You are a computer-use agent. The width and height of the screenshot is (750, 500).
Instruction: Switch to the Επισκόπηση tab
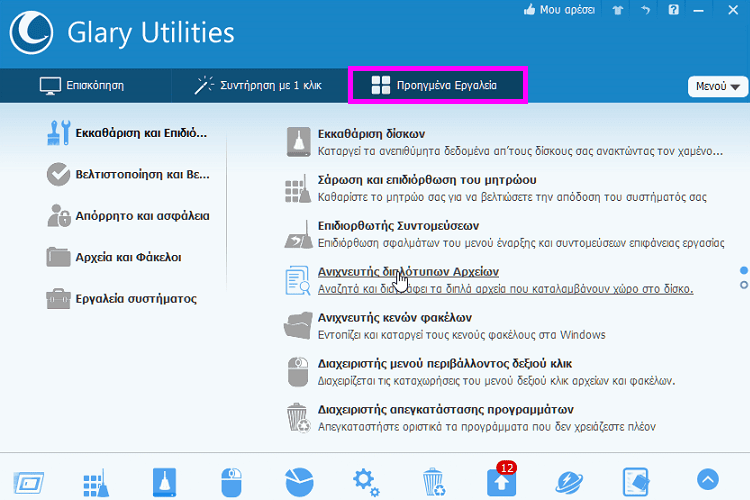pos(82,86)
